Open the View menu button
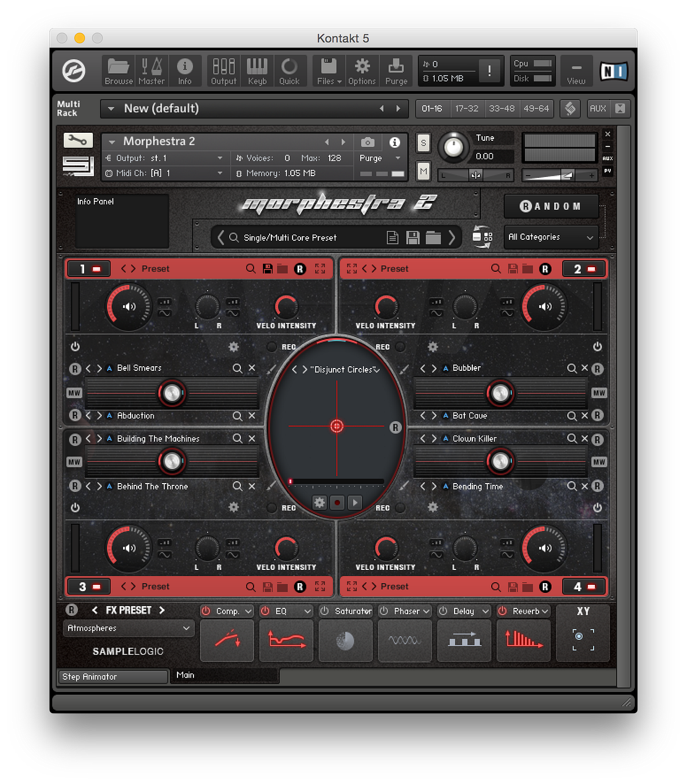The height and width of the screenshot is (784, 687). pos(576,72)
